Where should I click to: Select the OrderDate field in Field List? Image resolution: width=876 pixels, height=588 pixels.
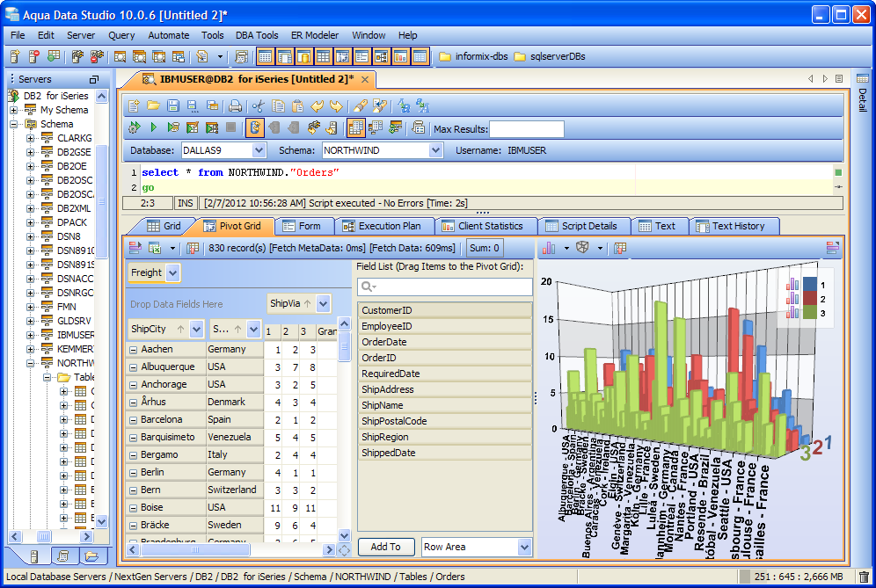tap(445, 342)
